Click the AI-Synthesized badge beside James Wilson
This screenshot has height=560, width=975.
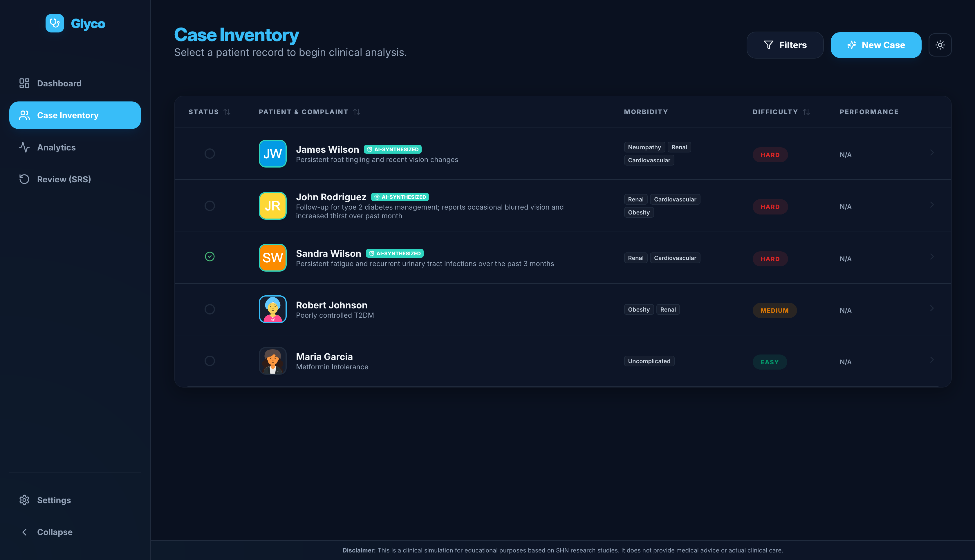[392, 149]
